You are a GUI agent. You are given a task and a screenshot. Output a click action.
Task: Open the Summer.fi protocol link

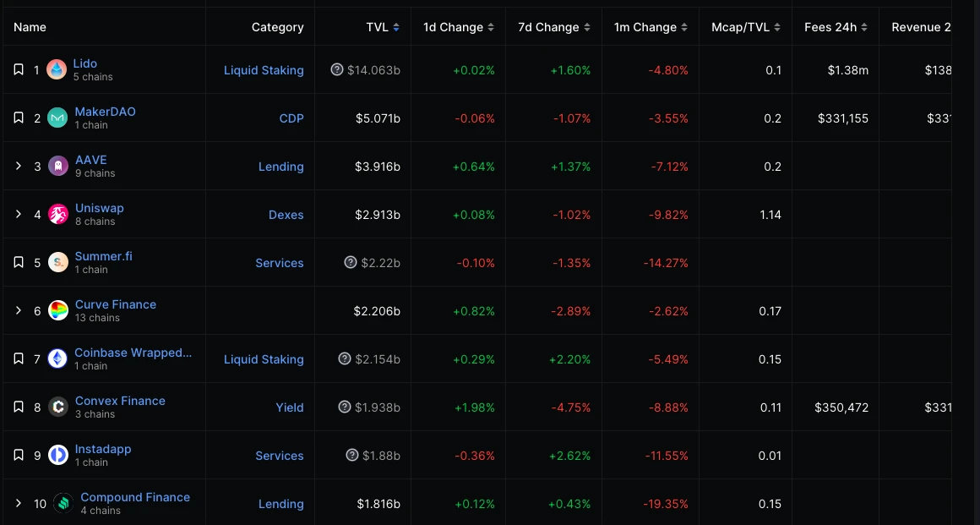103,256
